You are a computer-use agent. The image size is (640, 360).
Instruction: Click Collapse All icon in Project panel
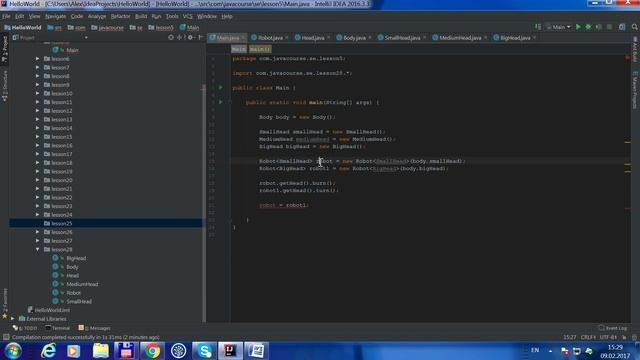(x=180, y=38)
